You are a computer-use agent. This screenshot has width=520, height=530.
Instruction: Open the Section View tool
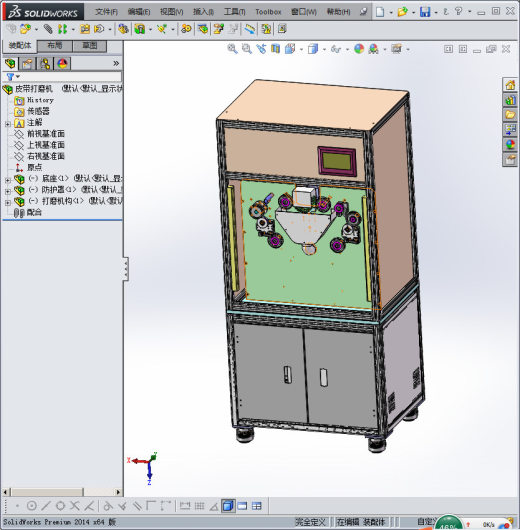(x=276, y=49)
